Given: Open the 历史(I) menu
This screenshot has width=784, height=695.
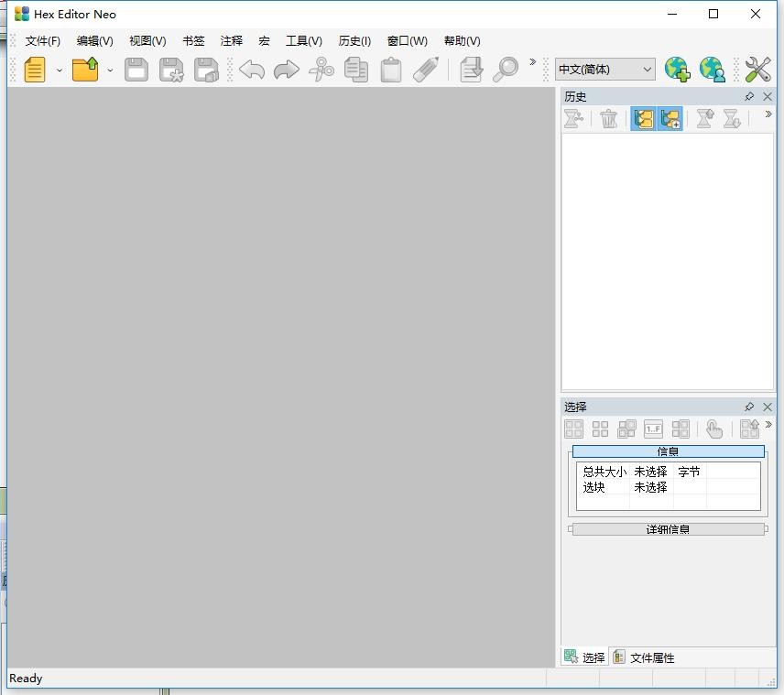Looking at the screenshot, I should (354, 41).
